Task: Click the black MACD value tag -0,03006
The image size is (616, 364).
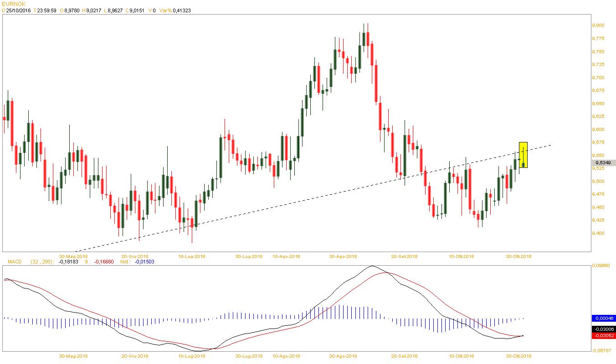Action: (603, 329)
